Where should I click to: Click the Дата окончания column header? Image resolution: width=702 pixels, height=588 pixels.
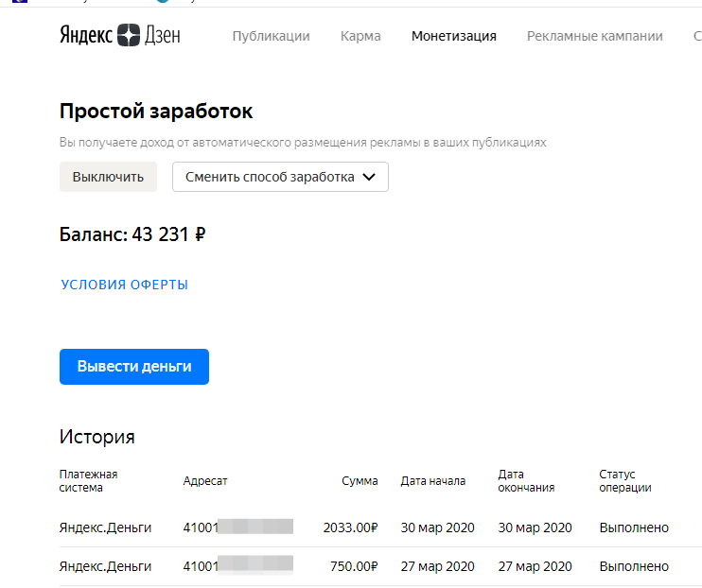tap(526, 480)
